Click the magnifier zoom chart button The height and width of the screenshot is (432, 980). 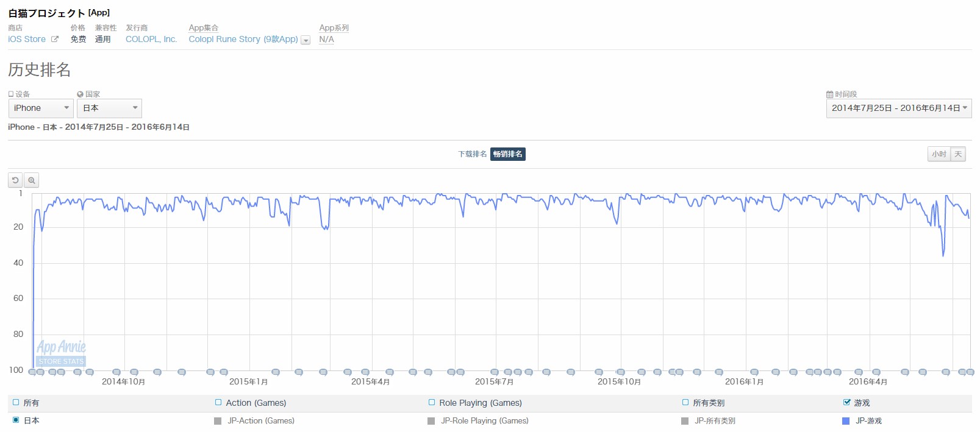[x=32, y=180]
